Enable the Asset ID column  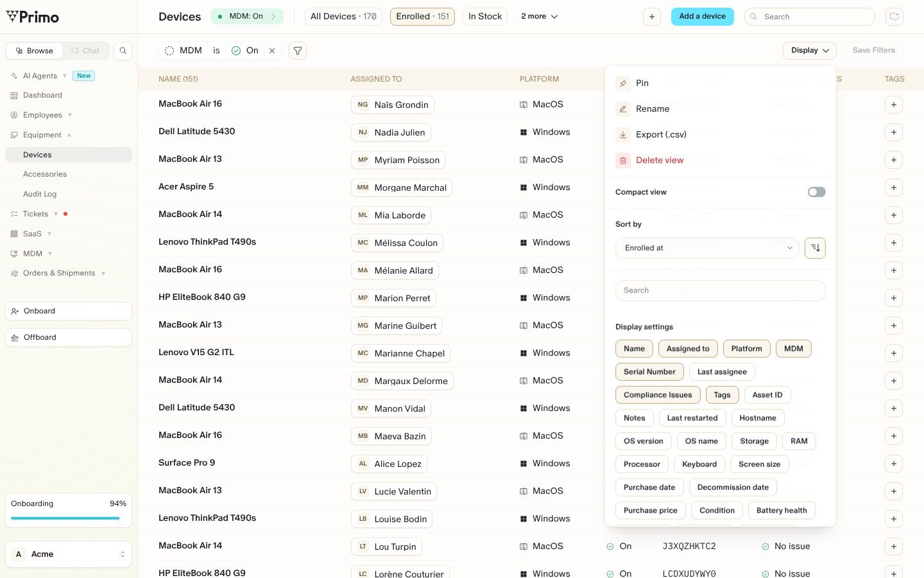767,395
